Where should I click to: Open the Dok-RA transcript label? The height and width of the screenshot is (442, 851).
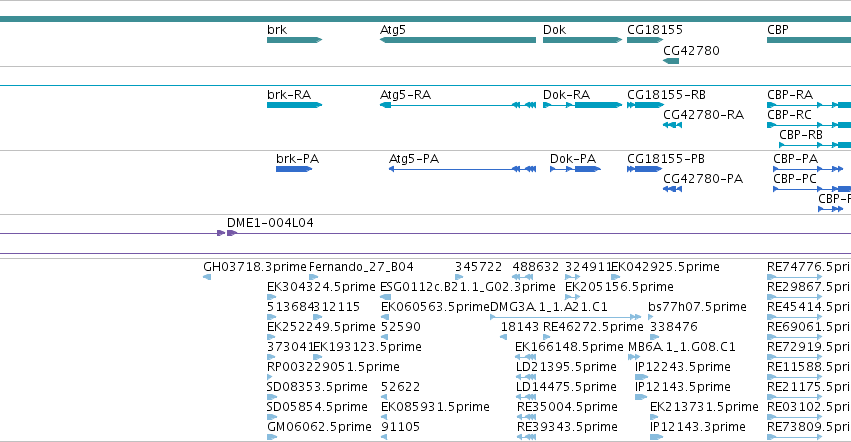566,94
